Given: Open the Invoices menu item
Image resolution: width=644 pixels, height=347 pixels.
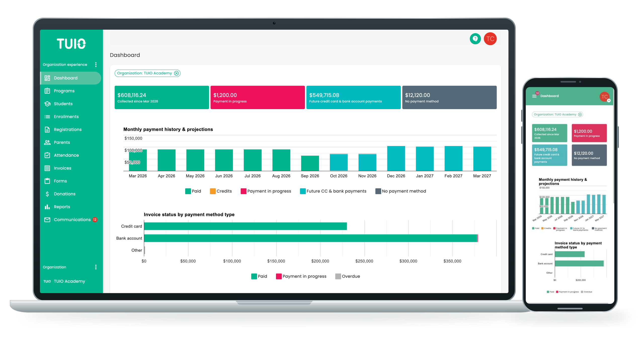Looking at the screenshot, I should 70,168.
